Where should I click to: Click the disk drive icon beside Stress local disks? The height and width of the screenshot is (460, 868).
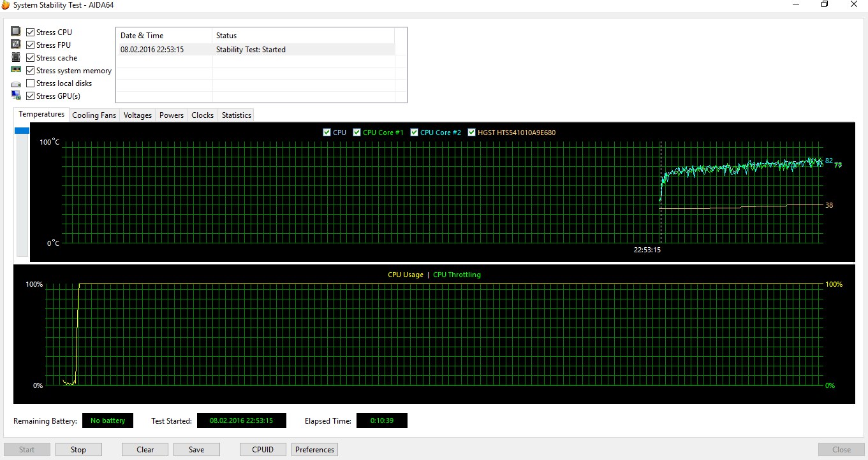tap(16, 83)
